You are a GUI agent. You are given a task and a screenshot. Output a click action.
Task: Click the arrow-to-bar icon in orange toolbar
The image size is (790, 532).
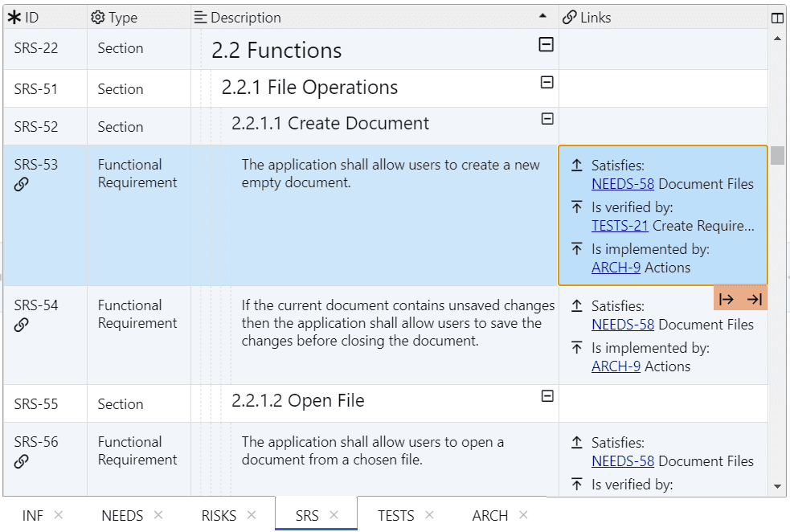point(754,300)
